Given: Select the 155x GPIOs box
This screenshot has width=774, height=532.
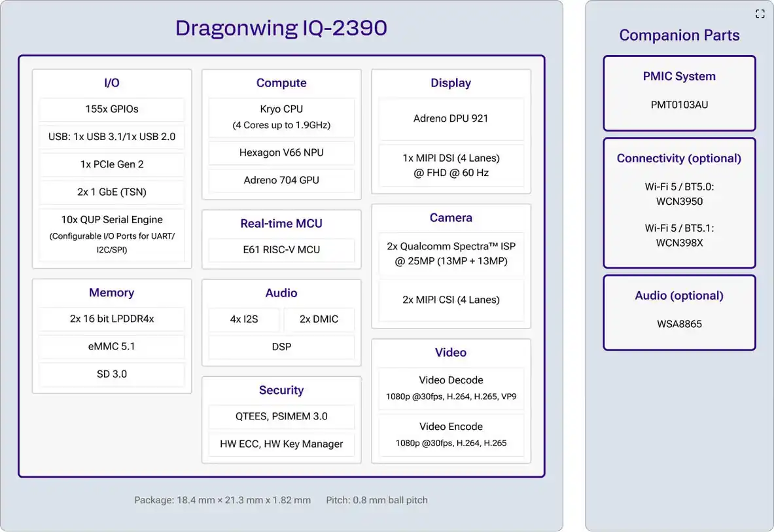Looking at the screenshot, I should click(112, 109).
